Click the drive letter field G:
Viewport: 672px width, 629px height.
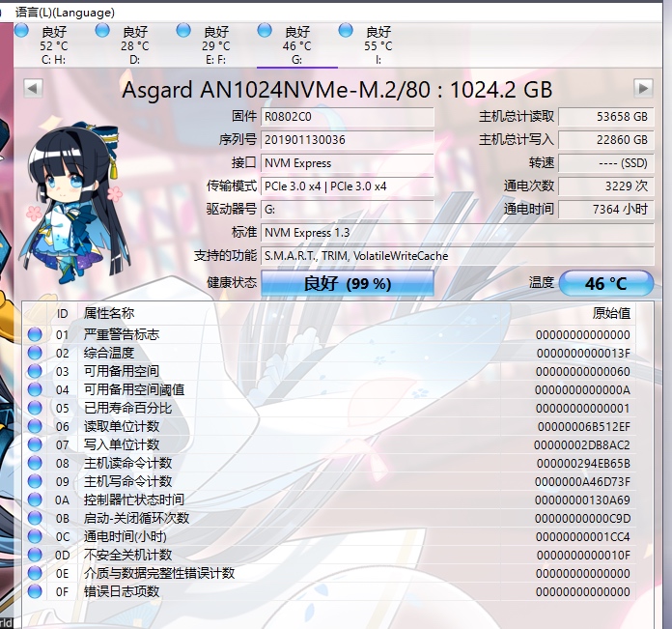(348, 210)
